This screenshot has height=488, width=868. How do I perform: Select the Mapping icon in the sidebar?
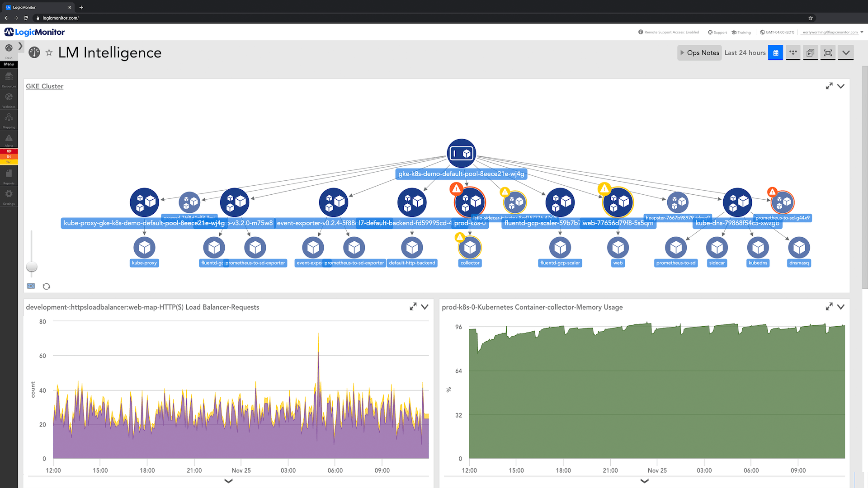coord(9,118)
